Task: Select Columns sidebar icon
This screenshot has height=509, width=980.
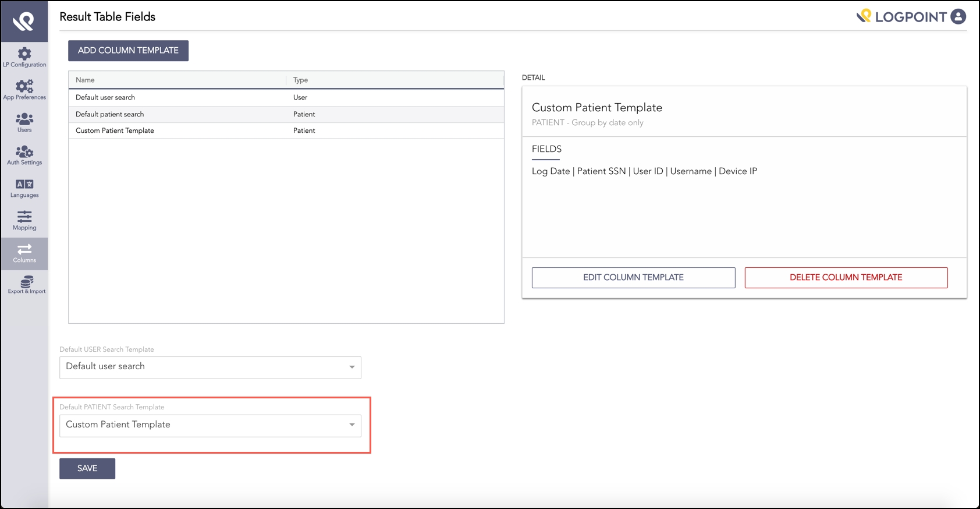Action: [24, 250]
